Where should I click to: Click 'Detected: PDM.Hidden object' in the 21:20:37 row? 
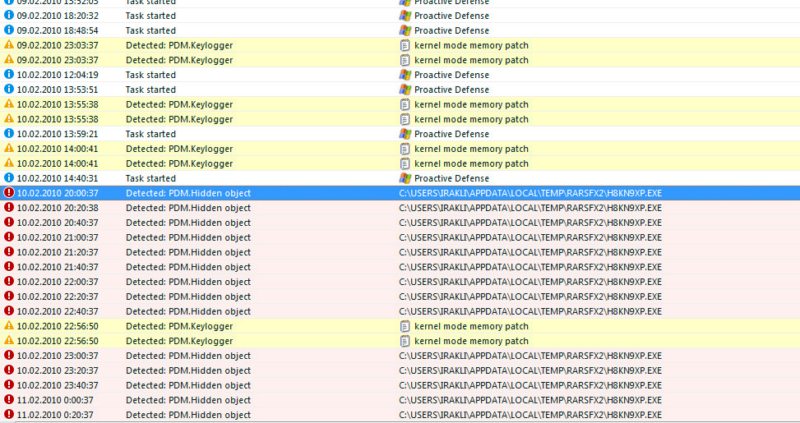click(188, 253)
